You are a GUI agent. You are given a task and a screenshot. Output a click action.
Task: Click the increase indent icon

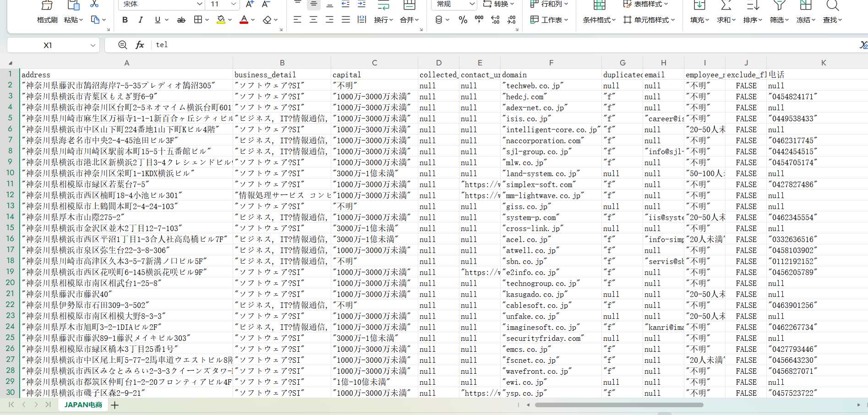click(361, 4)
